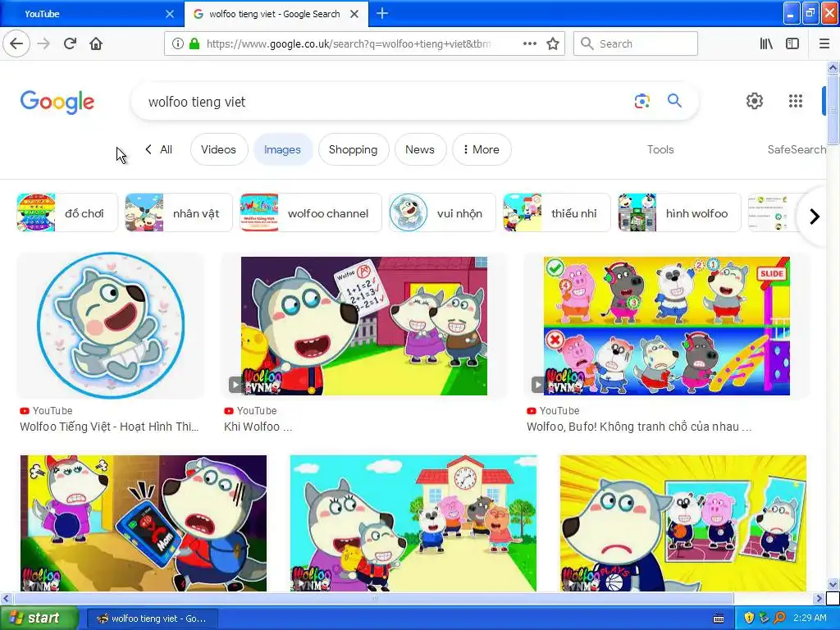Select the All search filter
The height and width of the screenshot is (630, 840).
pyautogui.click(x=166, y=149)
